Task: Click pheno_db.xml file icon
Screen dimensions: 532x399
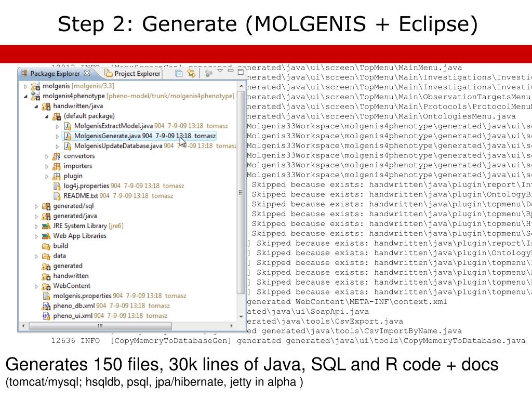Action: click(46, 306)
